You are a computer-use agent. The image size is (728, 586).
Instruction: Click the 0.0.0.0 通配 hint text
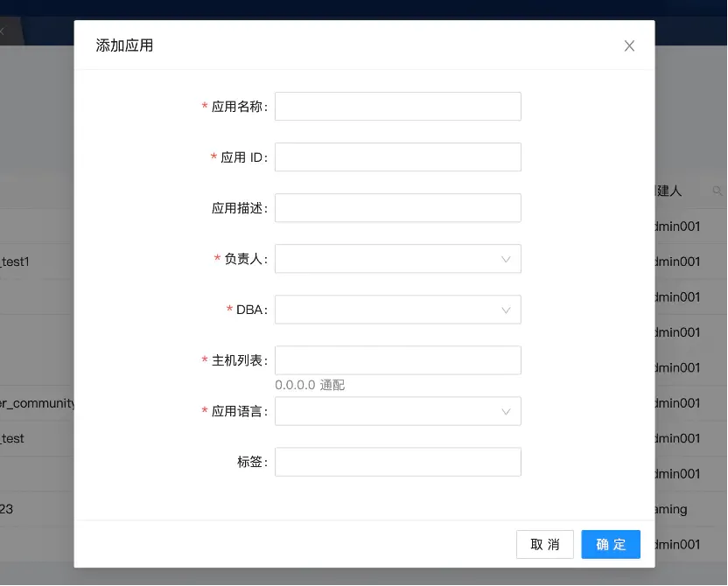(309, 384)
